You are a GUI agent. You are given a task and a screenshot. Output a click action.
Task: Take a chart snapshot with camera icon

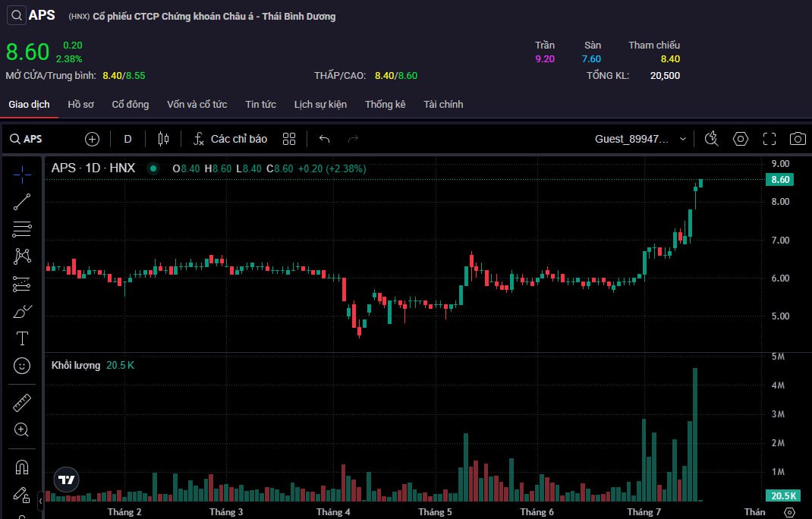click(798, 139)
